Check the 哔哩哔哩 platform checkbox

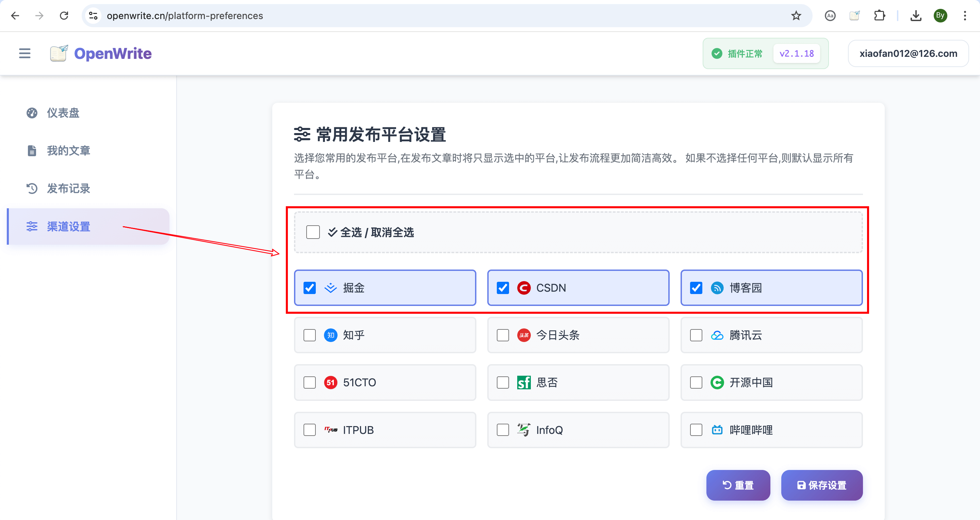tap(696, 430)
